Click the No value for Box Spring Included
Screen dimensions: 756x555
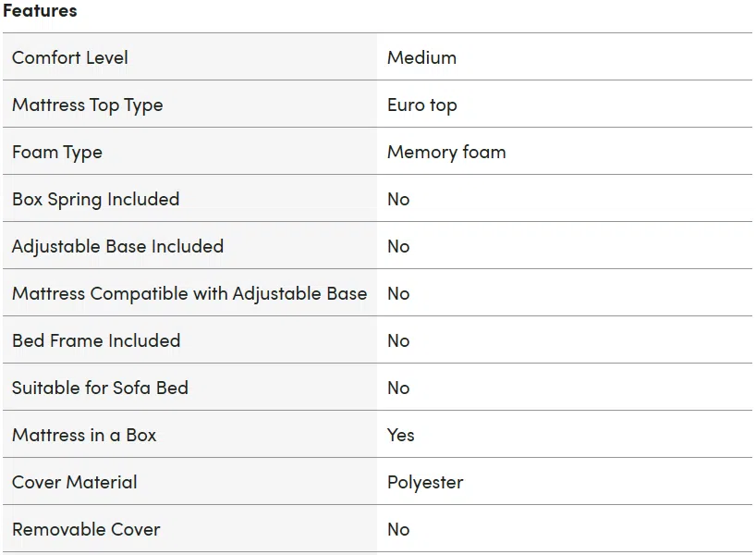(x=398, y=199)
